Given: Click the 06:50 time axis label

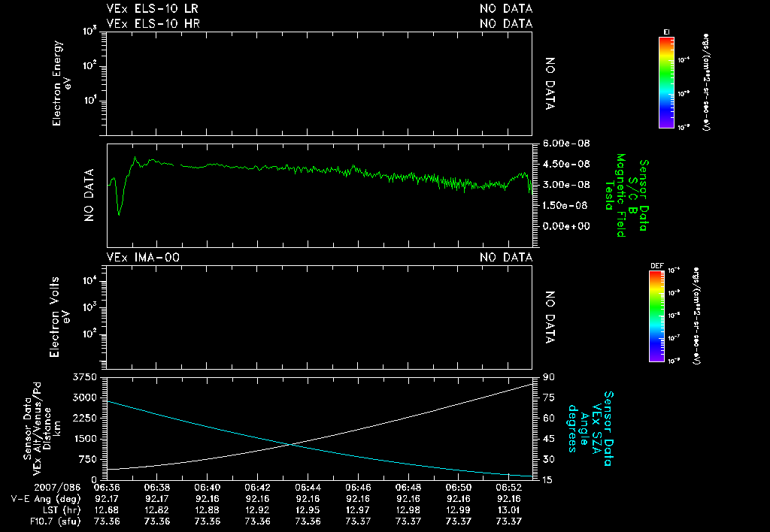Looking at the screenshot, I should click(459, 488).
